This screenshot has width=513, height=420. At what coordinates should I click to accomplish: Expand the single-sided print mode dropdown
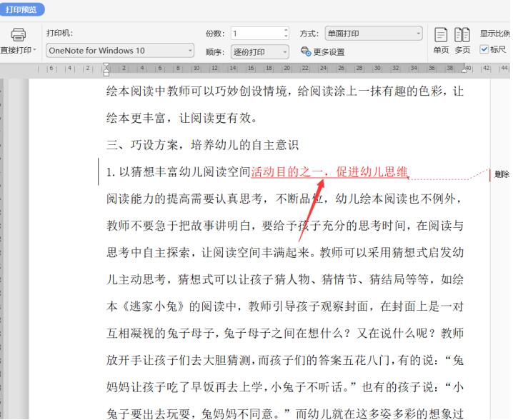(419, 34)
